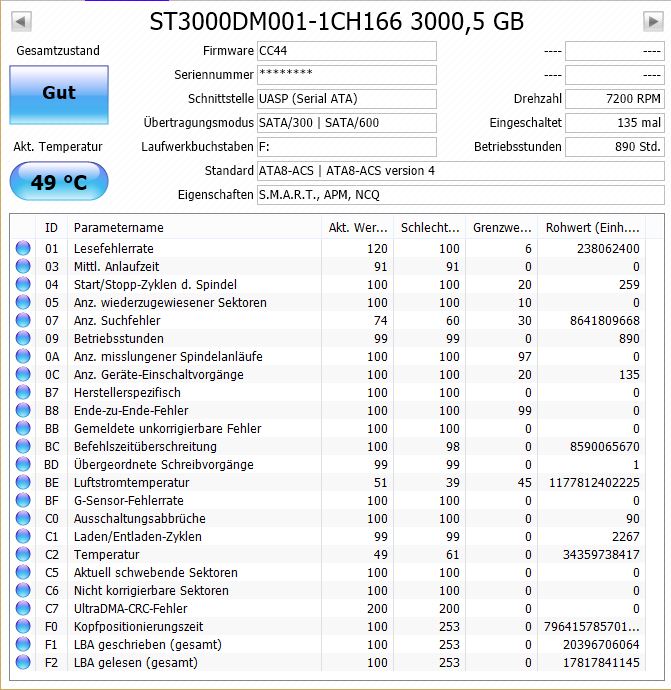Click the status orb for Ausschaltungsabbrüche
The image size is (671, 690).
coord(23,518)
